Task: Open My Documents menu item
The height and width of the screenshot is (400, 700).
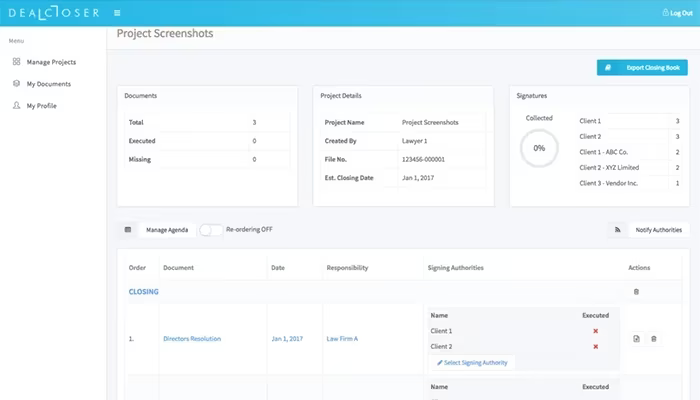Action: 49,84
